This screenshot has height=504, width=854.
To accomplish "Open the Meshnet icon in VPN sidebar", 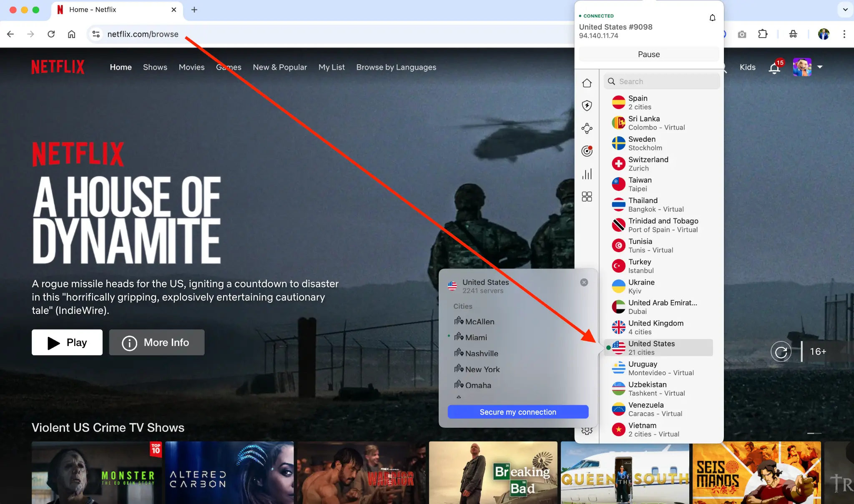I will point(587,128).
